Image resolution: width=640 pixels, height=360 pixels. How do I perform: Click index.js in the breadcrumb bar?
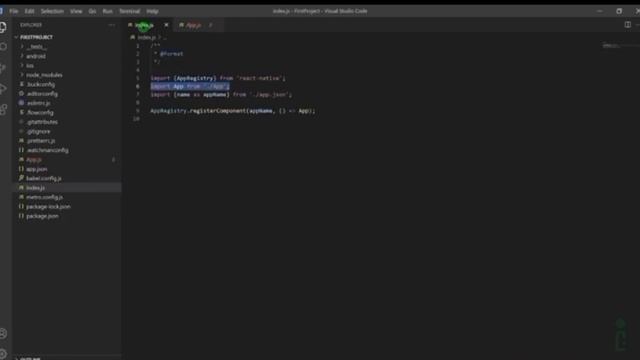tap(146, 38)
